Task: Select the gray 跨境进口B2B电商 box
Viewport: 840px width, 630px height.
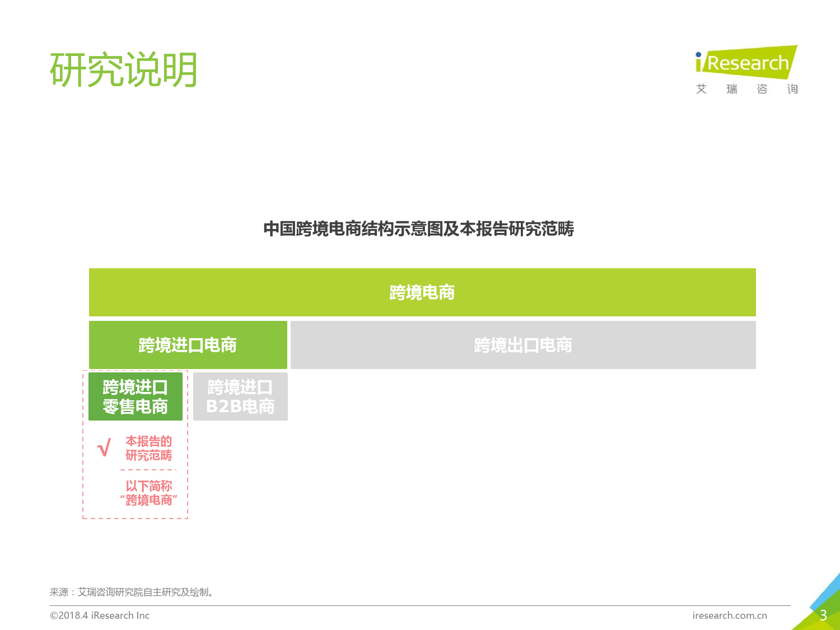Action: point(240,396)
